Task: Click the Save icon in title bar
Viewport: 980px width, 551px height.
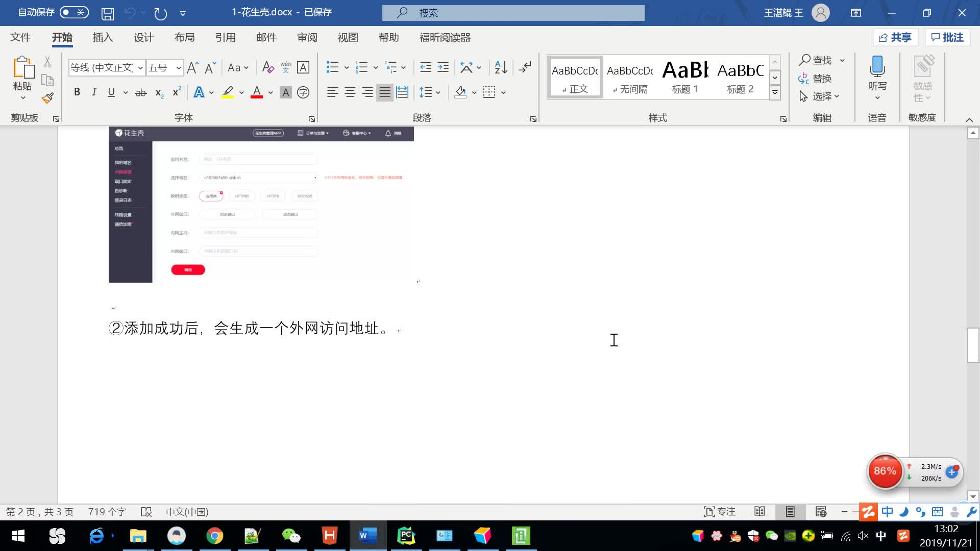Action: coord(107,13)
